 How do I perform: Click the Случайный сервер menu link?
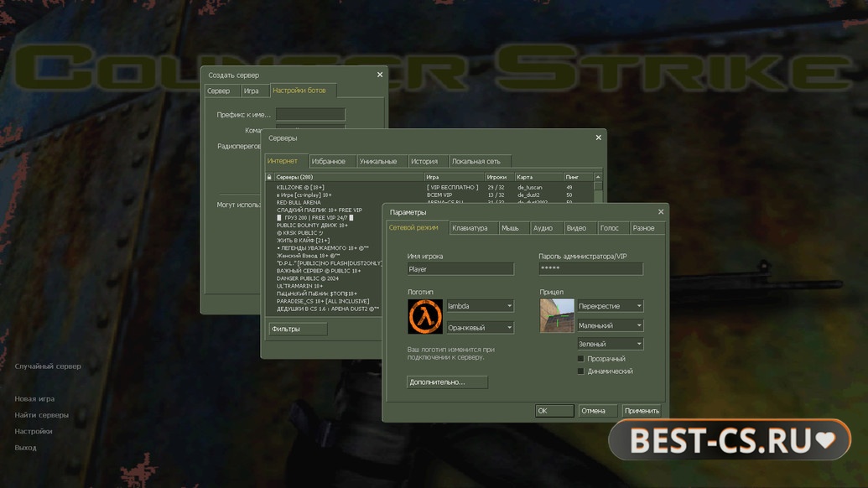tap(48, 366)
